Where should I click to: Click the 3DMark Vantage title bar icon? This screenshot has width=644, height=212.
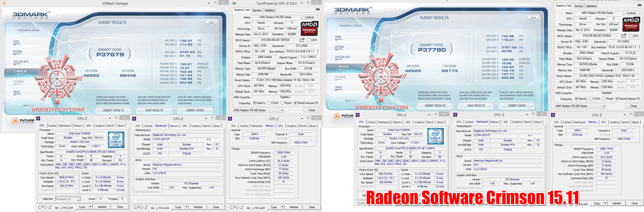point(4,3)
